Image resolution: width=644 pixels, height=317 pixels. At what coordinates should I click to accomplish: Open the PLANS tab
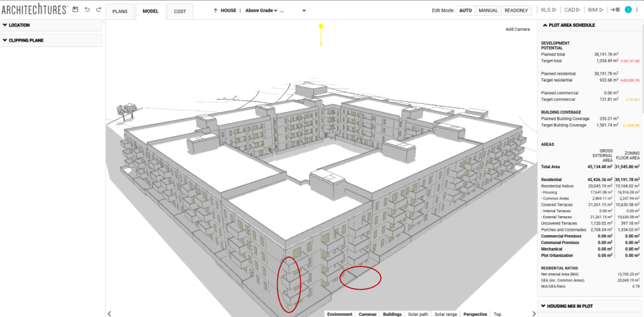[120, 11]
